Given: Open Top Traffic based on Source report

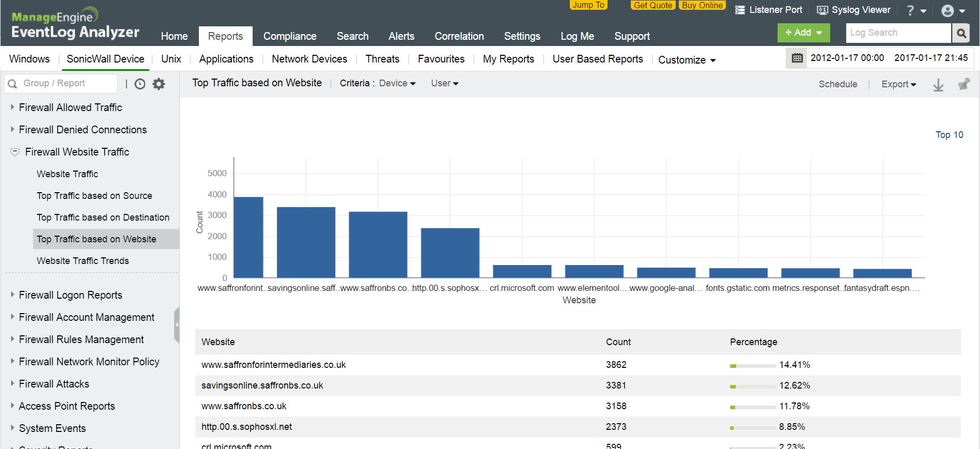Looking at the screenshot, I should 94,196.
